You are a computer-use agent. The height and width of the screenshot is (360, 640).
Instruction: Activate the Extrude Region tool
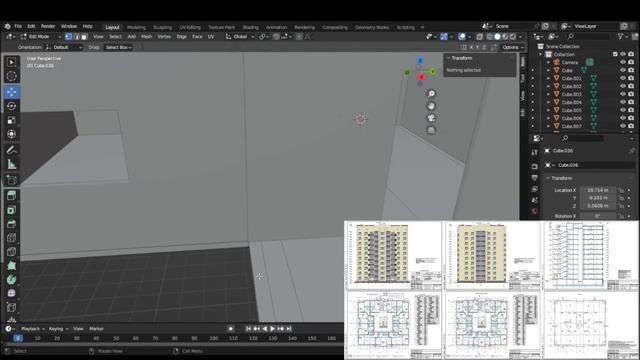pos(11,196)
